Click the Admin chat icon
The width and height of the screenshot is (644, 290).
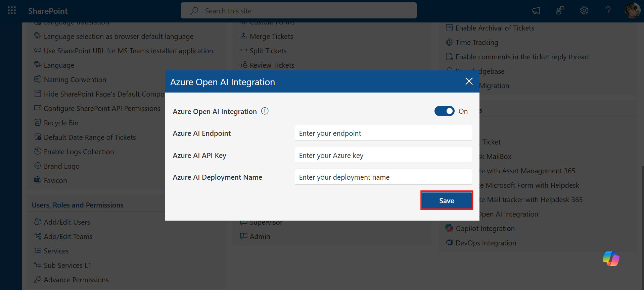pos(243,236)
